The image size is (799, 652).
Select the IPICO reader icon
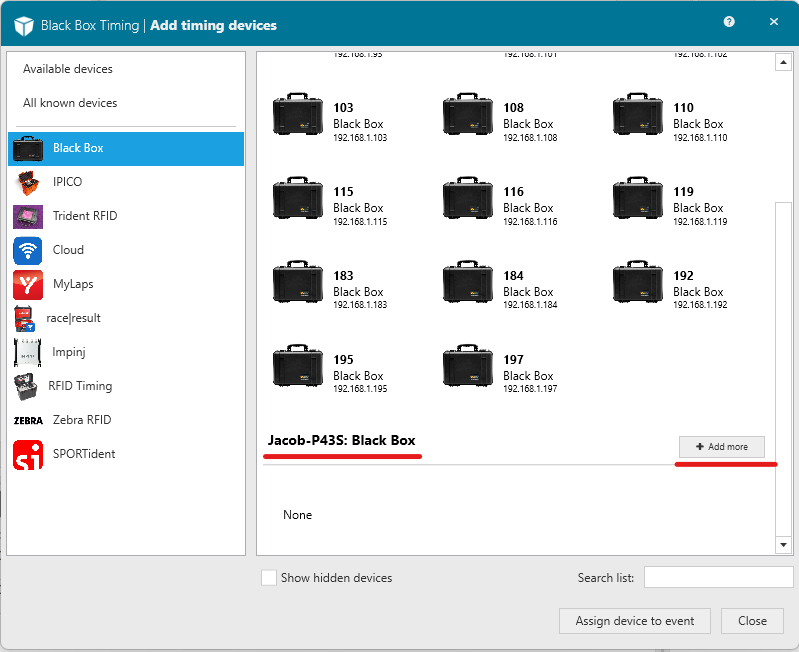(x=28, y=182)
